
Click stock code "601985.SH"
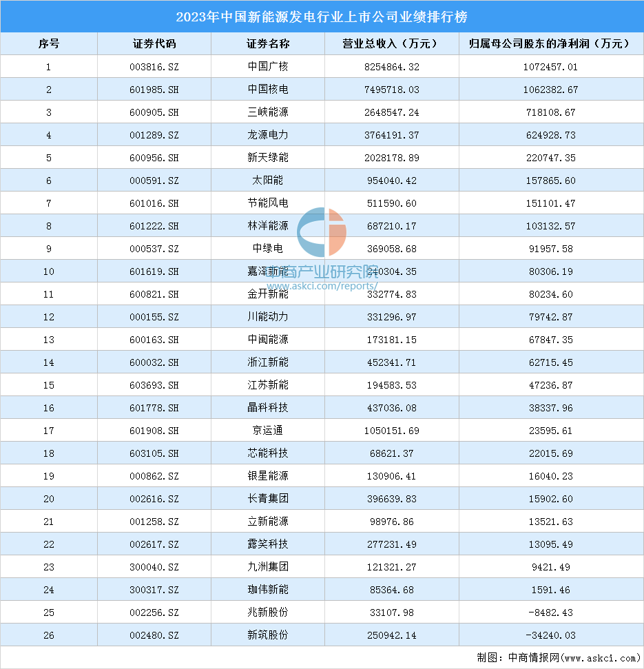click(154, 90)
